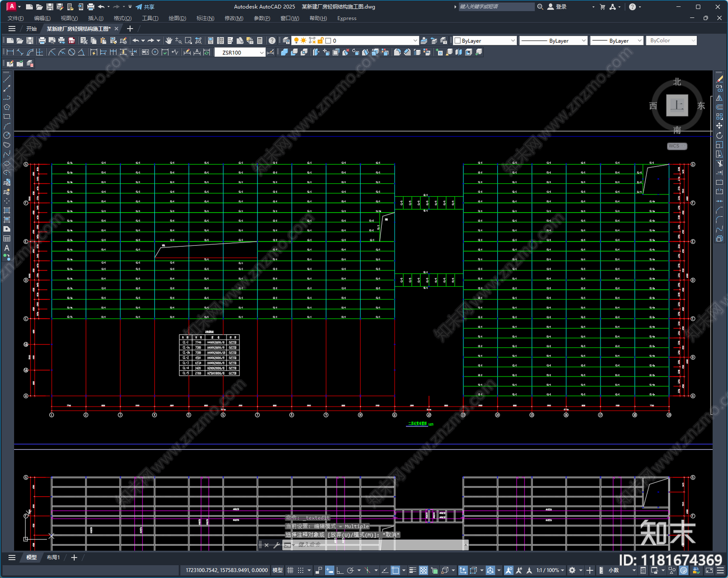Toggle lineweight display in status bar

(413, 570)
